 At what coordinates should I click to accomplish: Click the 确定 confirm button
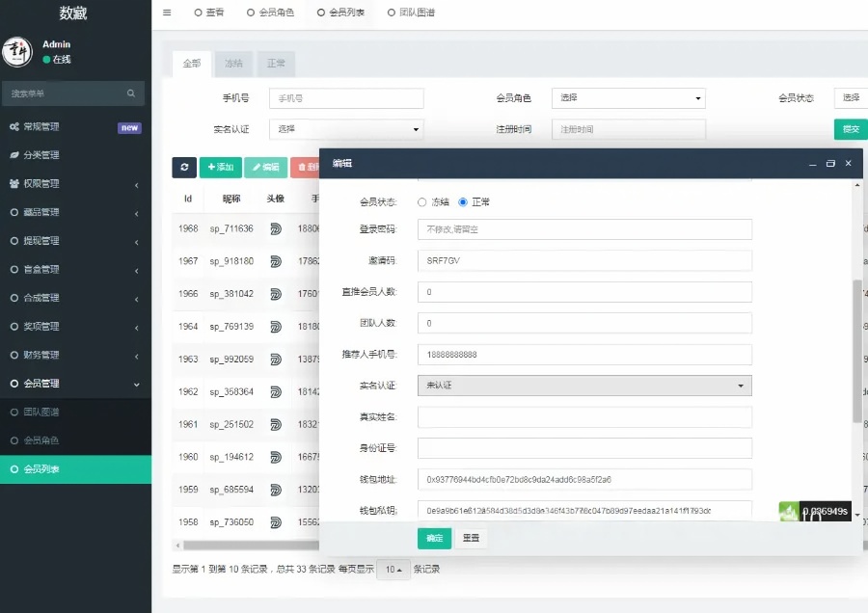434,539
